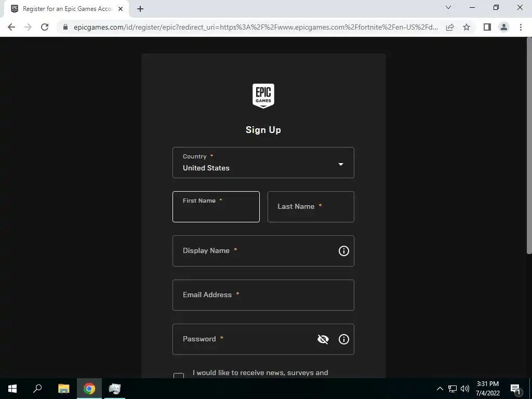Image resolution: width=532 pixels, height=399 pixels.
Task: Select the address bar URL
Action: click(256, 27)
